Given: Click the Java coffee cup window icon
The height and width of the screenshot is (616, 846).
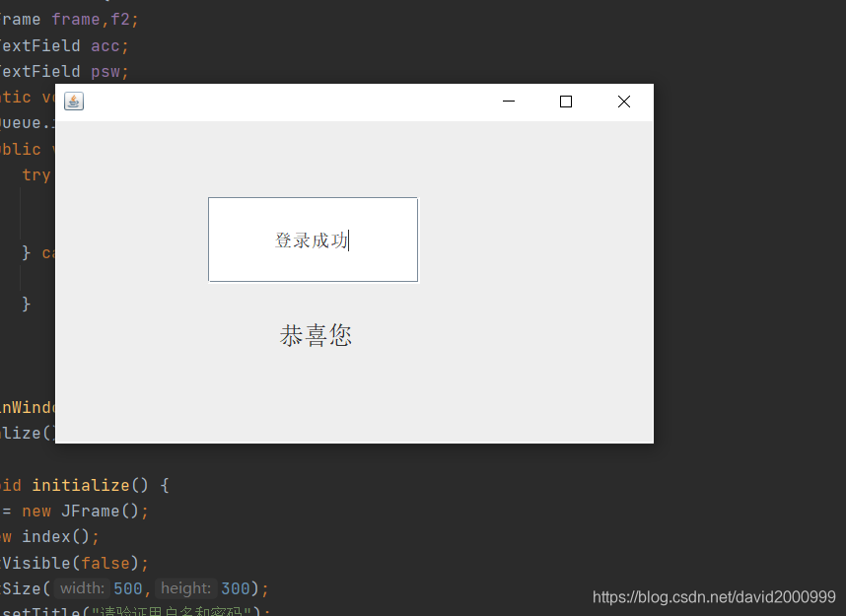Looking at the screenshot, I should (x=74, y=101).
